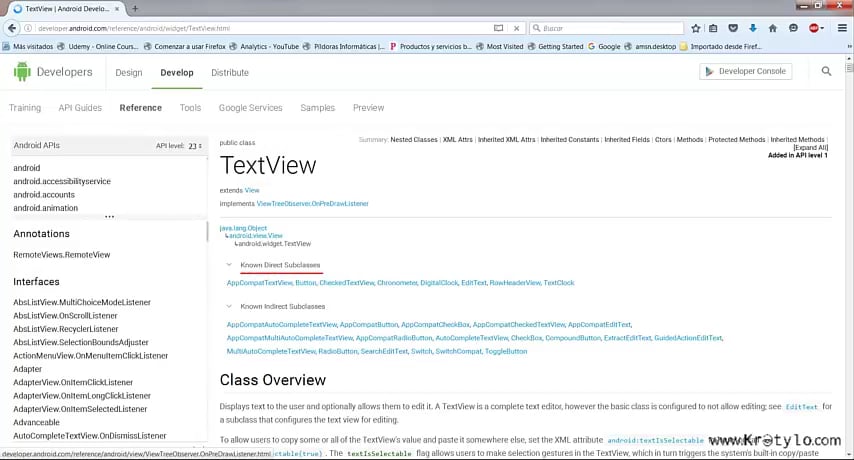Open RemoteViews.RemoteView annotation

[x=62, y=255]
